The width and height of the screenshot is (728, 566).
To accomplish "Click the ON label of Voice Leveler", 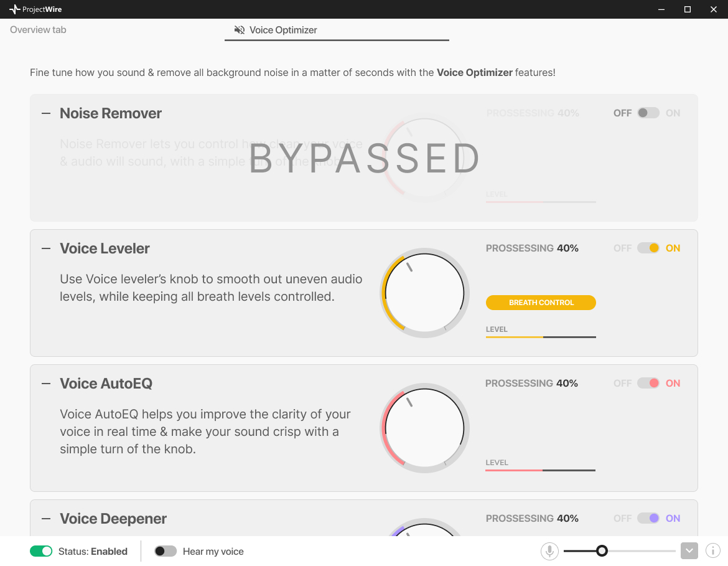I will coord(673,248).
